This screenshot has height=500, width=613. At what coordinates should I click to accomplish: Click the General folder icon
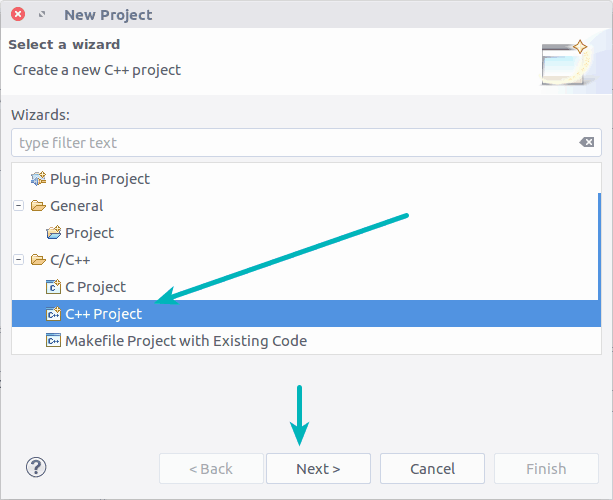coord(38,206)
